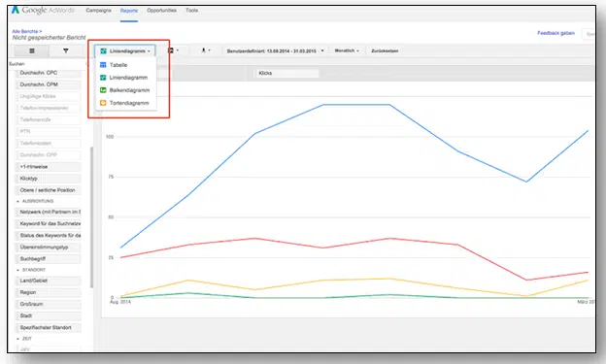
Task: Select the PTR field
Action: pos(49,131)
